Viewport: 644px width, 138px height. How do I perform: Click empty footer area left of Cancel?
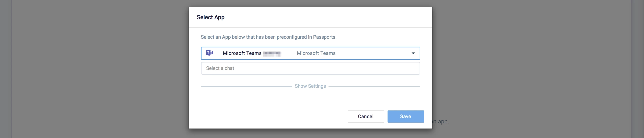coord(267,116)
